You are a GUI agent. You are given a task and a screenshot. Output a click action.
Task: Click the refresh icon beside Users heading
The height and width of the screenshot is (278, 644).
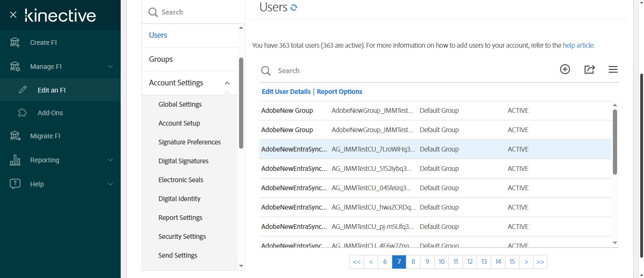pos(294,8)
